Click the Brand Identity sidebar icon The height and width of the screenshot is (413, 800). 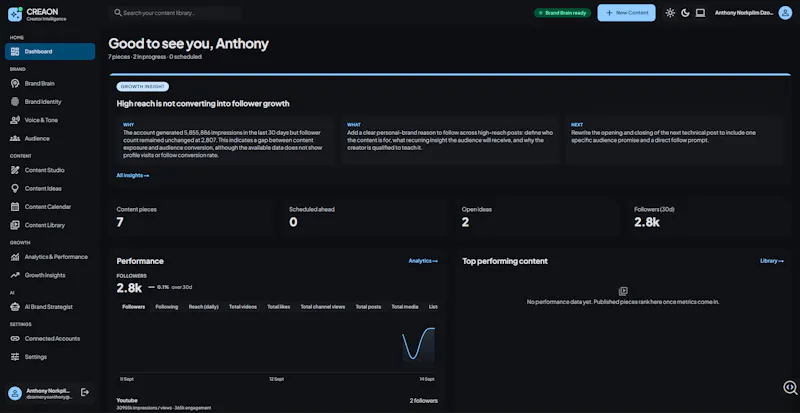(x=15, y=102)
